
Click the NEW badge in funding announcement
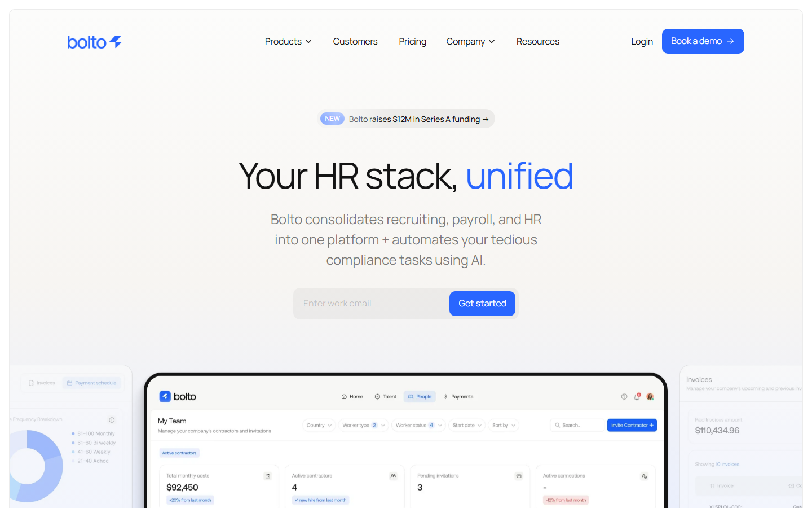pyautogui.click(x=332, y=119)
